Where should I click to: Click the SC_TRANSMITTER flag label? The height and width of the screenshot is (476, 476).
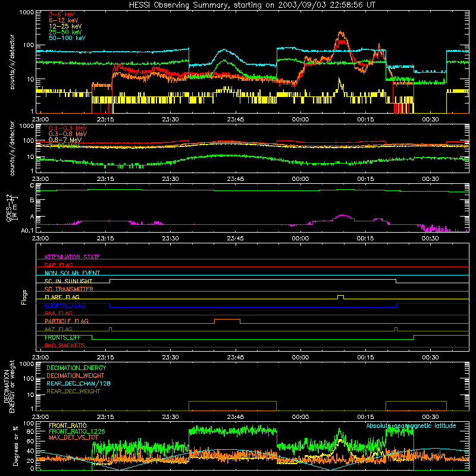[69, 289]
